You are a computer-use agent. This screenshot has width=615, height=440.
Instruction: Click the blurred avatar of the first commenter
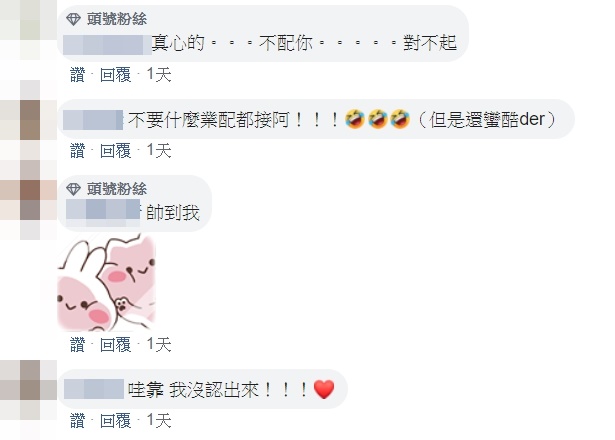[x=28, y=29]
